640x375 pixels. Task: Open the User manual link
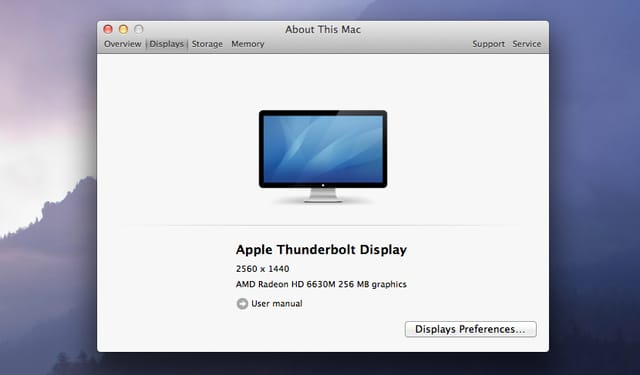coord(277,304)
